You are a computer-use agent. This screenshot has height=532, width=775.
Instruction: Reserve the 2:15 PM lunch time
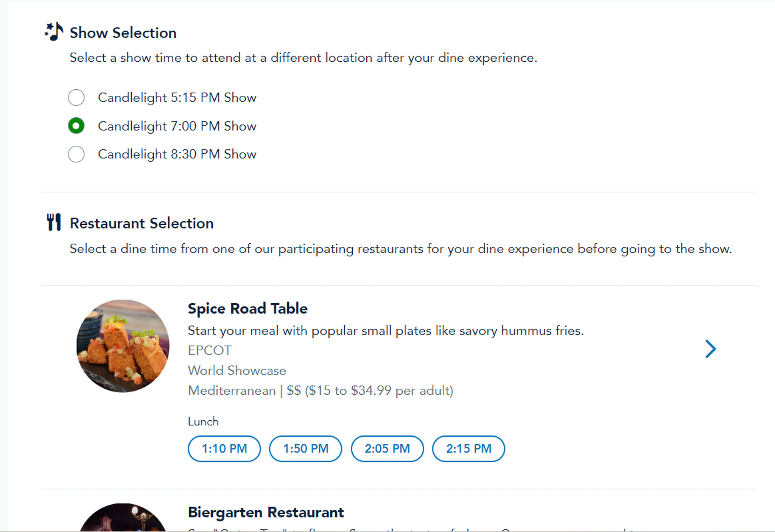click(x=468, y=449)
